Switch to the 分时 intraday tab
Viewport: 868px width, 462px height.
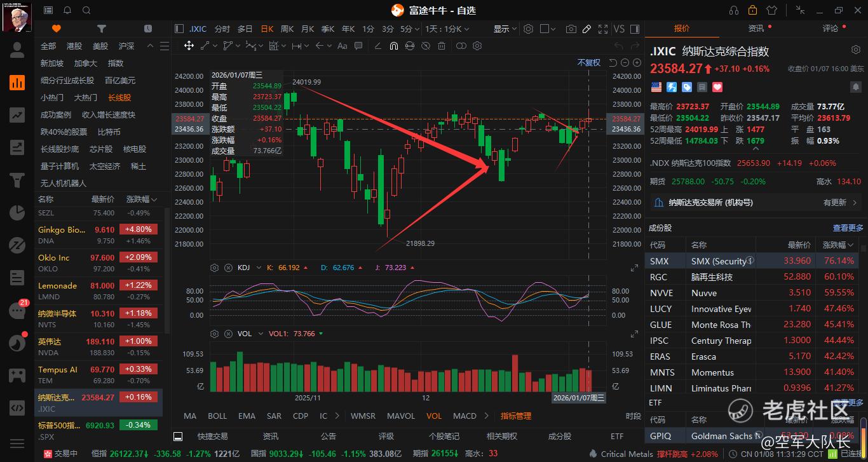[x=222, y=29]
